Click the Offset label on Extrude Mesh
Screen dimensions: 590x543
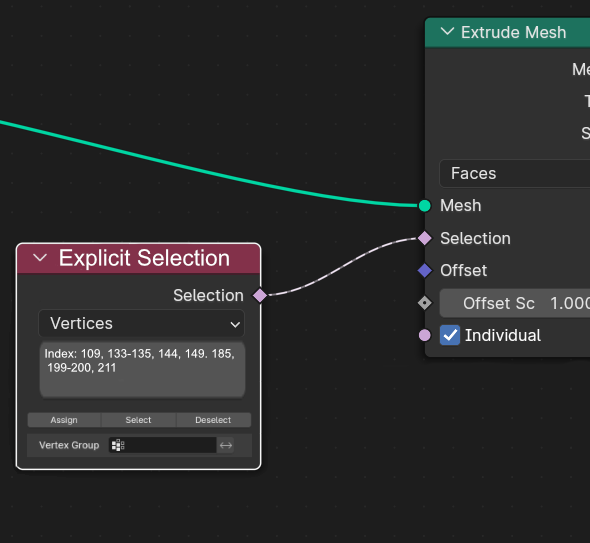[464, 271]
